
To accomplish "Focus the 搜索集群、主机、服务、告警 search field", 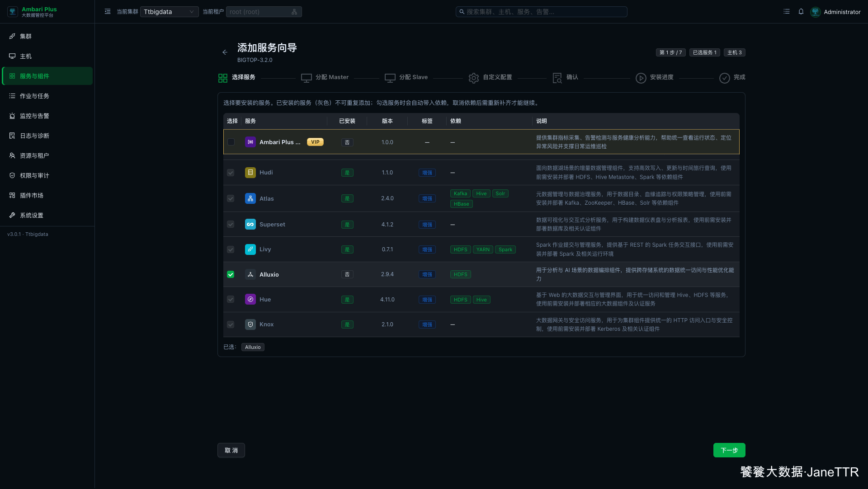I will coord(542,12).
